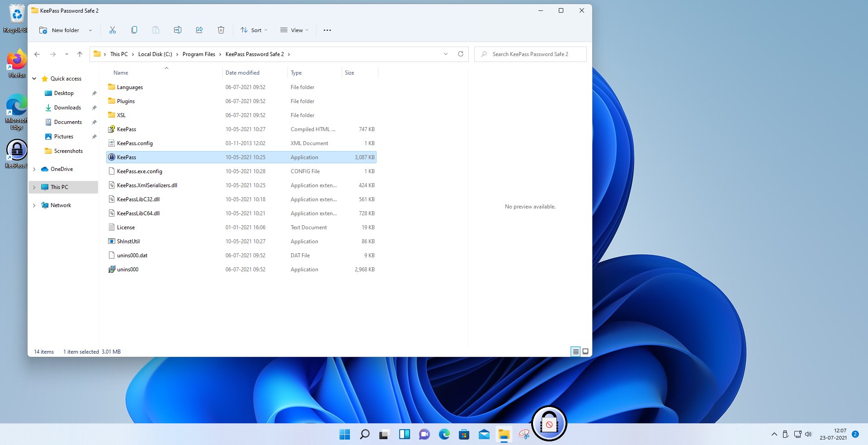
Task: Click the New folder button
Action: coord(59,30)
